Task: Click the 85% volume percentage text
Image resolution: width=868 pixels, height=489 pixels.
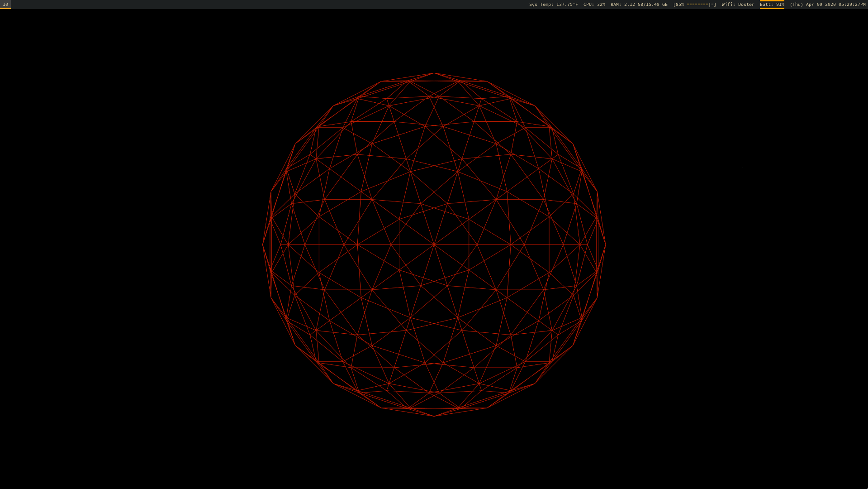Action: 680,5
